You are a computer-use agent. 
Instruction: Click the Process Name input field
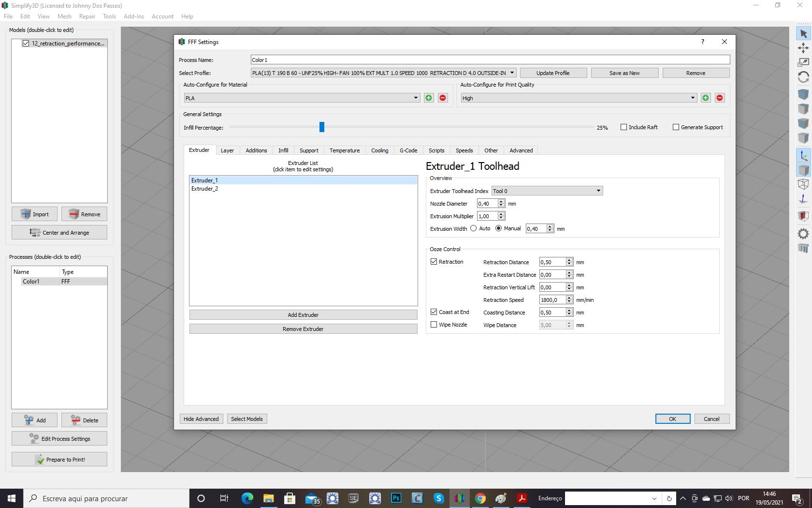(490, 60)
